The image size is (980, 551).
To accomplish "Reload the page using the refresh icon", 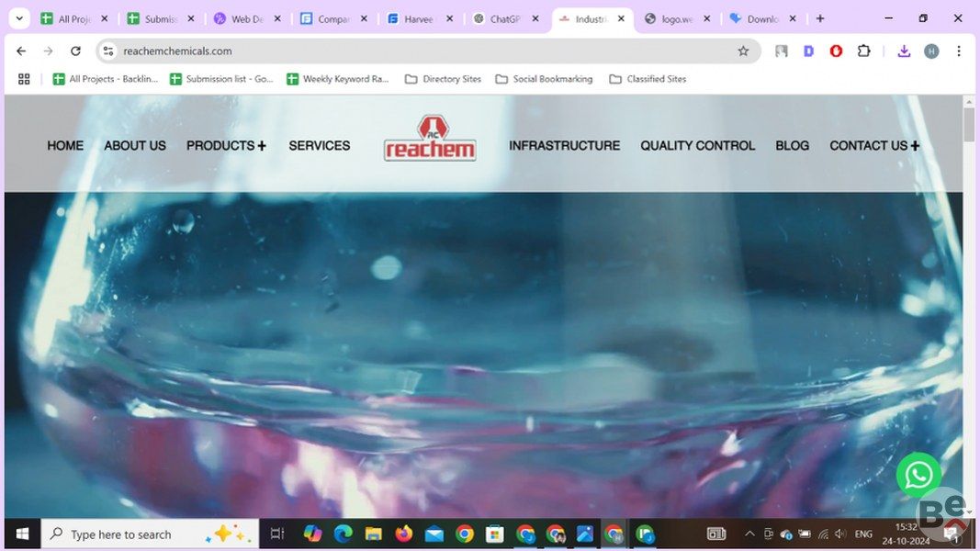I will 75,51.
